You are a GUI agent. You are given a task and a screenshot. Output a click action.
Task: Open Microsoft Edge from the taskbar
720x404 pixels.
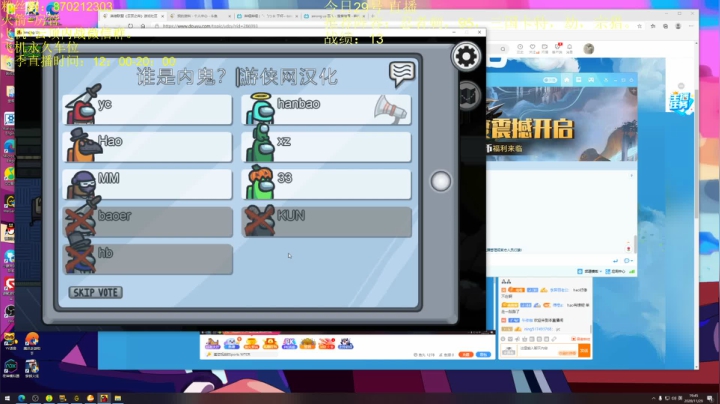coord(22,398)
